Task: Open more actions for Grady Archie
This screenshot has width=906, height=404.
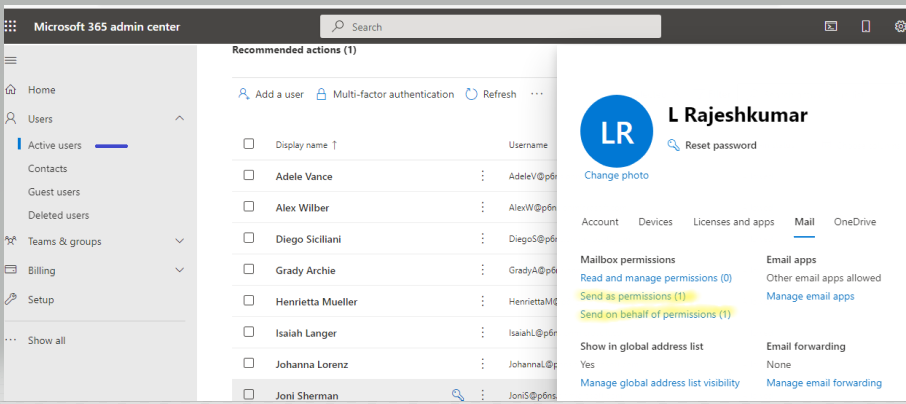Action: (x=482, y=270)
